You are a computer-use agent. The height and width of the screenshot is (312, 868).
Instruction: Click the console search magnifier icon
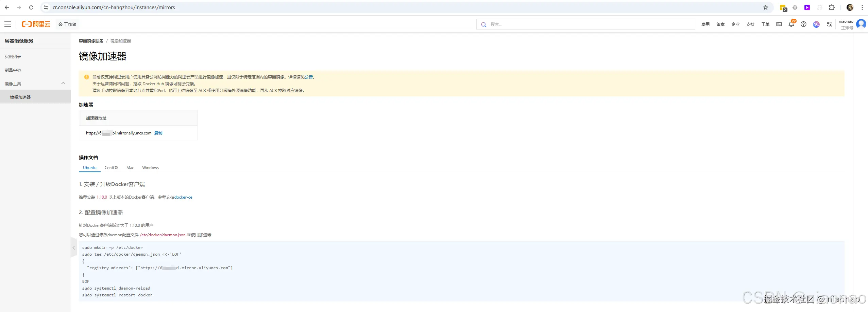click(x=483, y=24)
